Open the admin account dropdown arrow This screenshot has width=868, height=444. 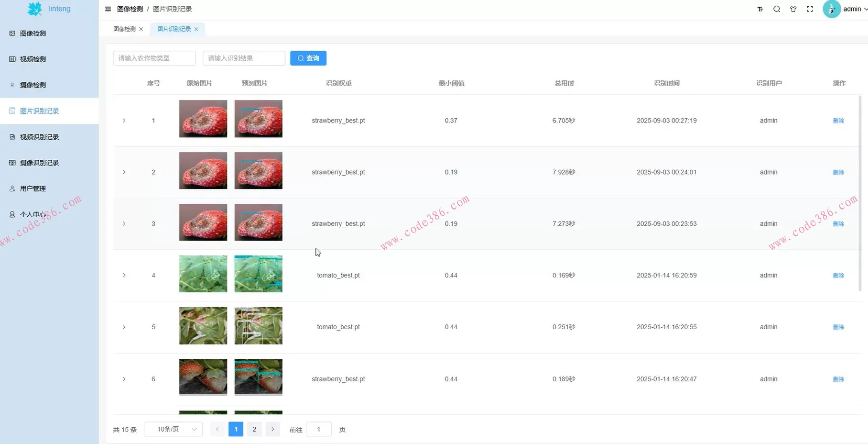pyautogui.click(x=866, y=9)
